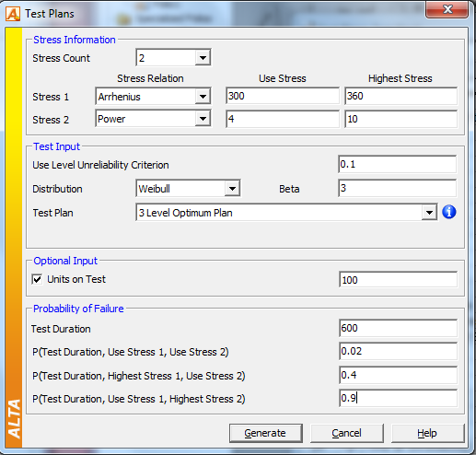
Task: Click the ALTA app icon in title bar
Action: point(13,14)
